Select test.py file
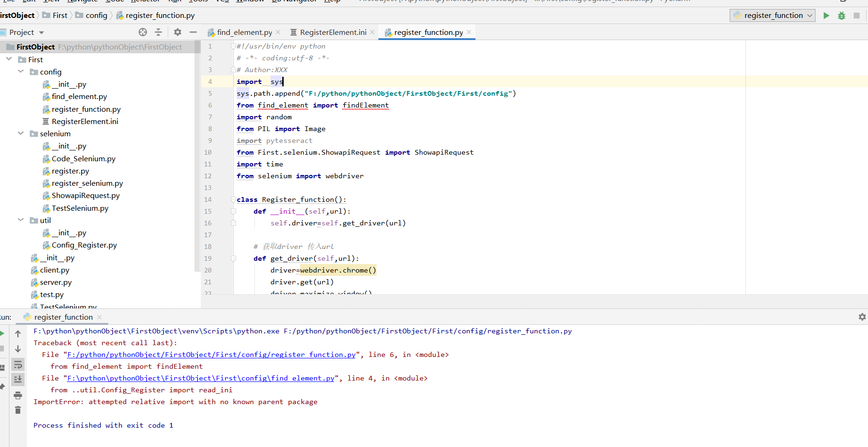 [x=51, y=294]
